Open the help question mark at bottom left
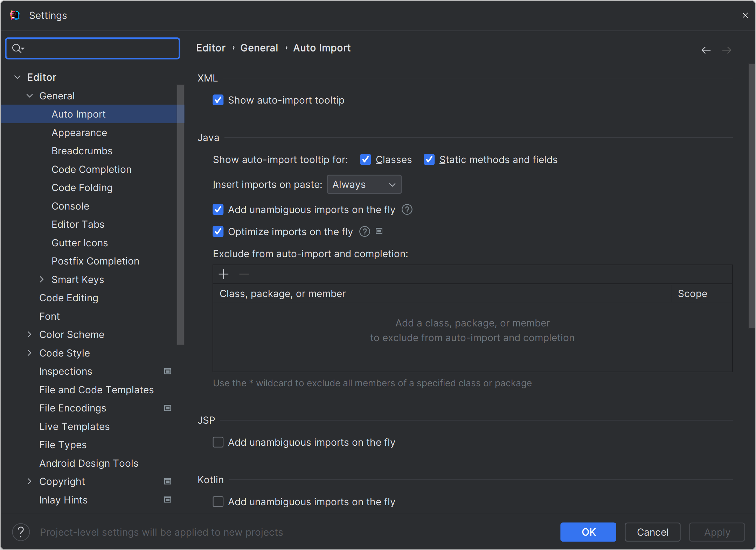Image resolution: width=756 pixels, height=550 pixels. (21, 532)
